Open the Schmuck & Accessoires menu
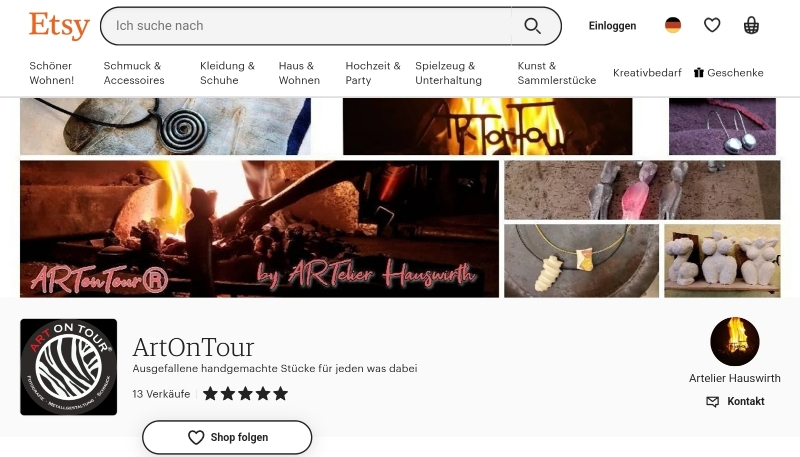The image size is (800, 457). click(134, 73)
